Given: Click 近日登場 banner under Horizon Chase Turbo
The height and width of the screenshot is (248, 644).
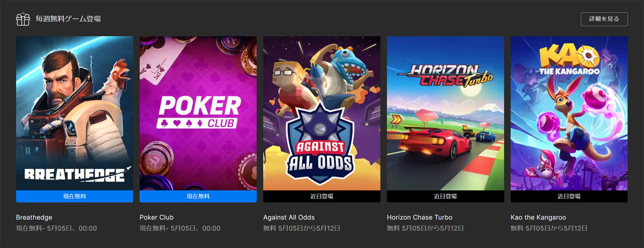Looking at the screenshot, I should [445, 196].
